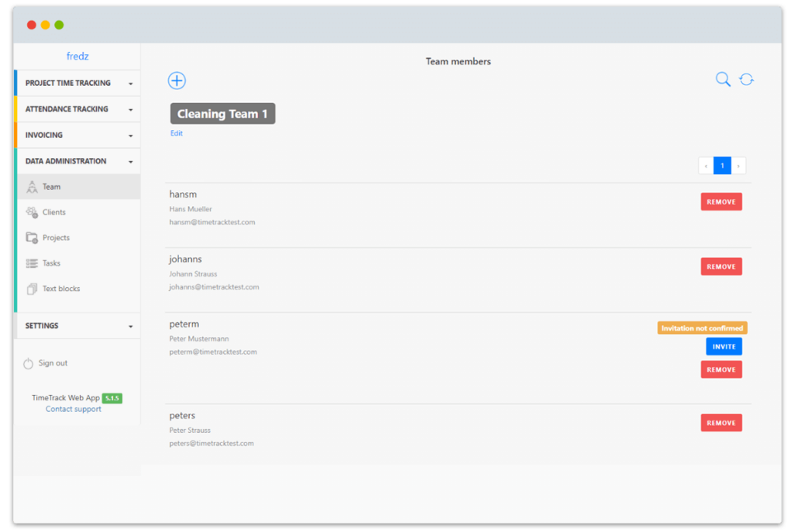The image size is (798, 532).
Task: Open Text blocks in the sidebar
Action: 60,289
